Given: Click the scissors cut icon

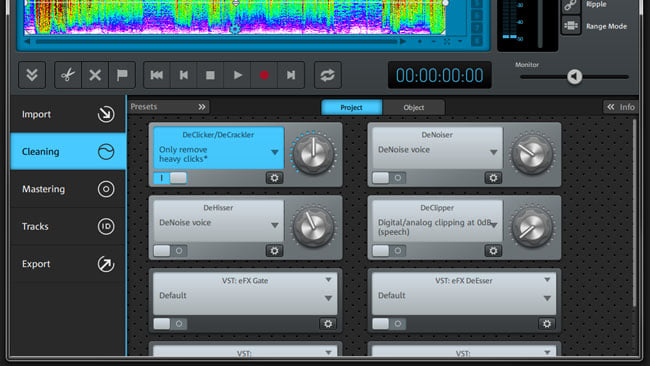Looking at the screenshot, I should click(x=68, y=75).
